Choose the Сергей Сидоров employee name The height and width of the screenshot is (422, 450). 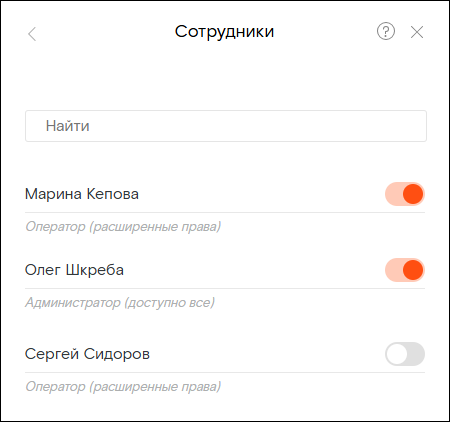pyautogui.click(x=87, y=354)
